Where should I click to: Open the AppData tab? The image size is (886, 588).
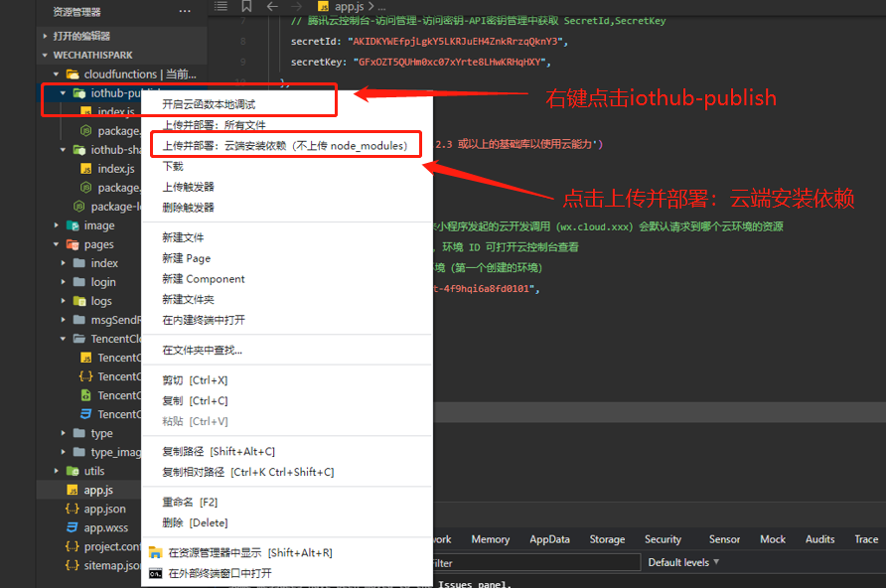[x=549, y=539]
